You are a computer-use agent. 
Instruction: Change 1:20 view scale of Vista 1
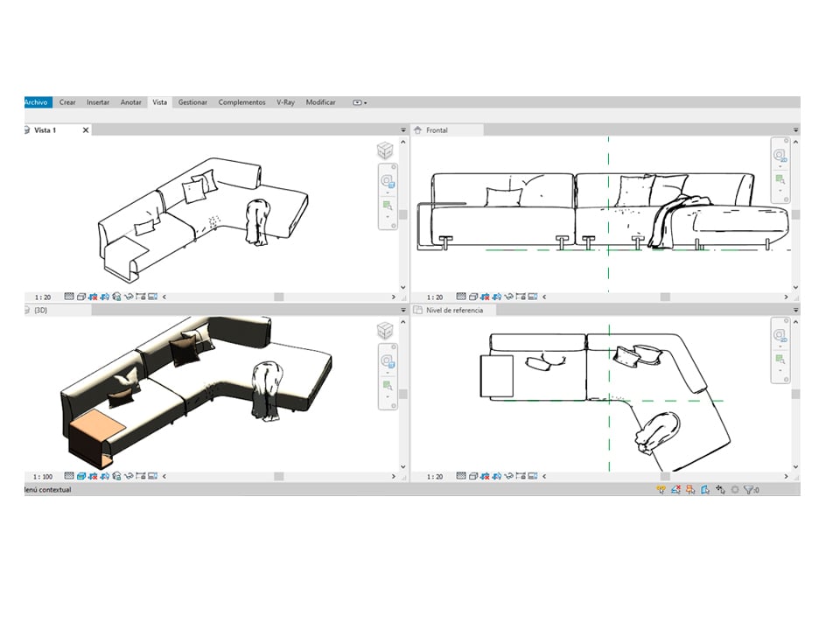coord(43,297)
